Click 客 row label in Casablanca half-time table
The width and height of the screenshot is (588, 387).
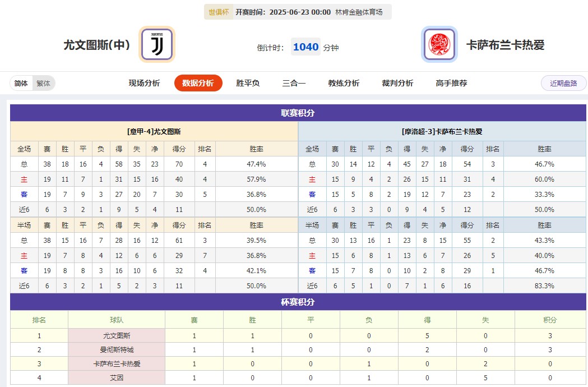(x=313, y=270)
